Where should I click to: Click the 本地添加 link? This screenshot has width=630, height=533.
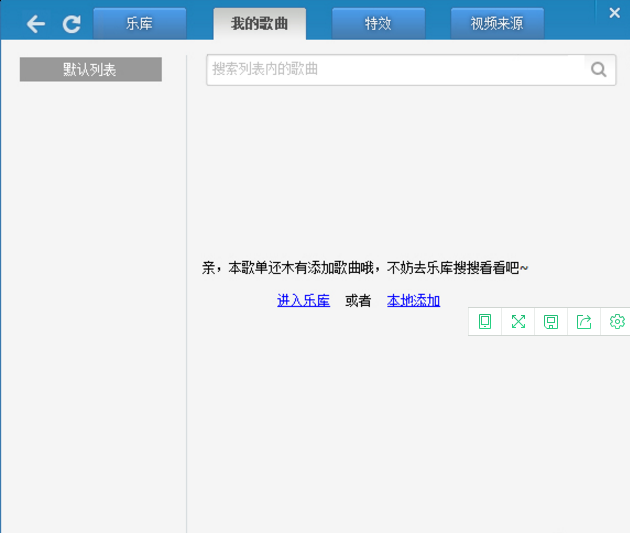(413, 300)
